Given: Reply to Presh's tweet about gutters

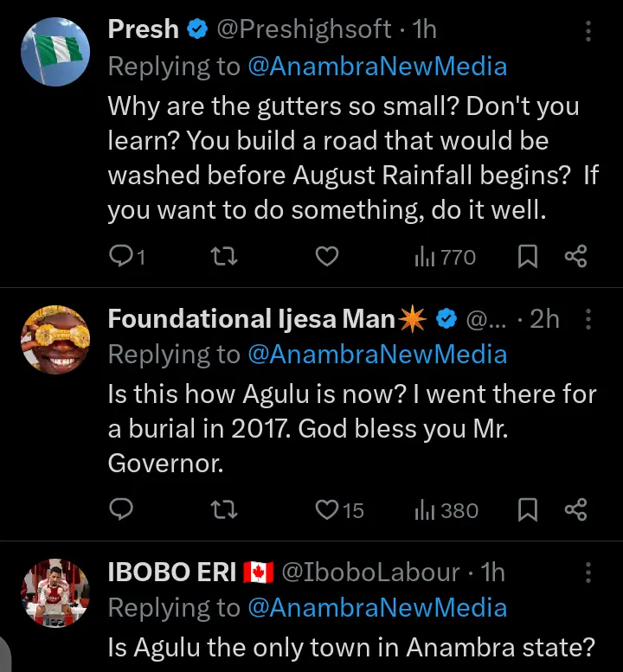Looking at the screenshot, I should tap(121, 256).
